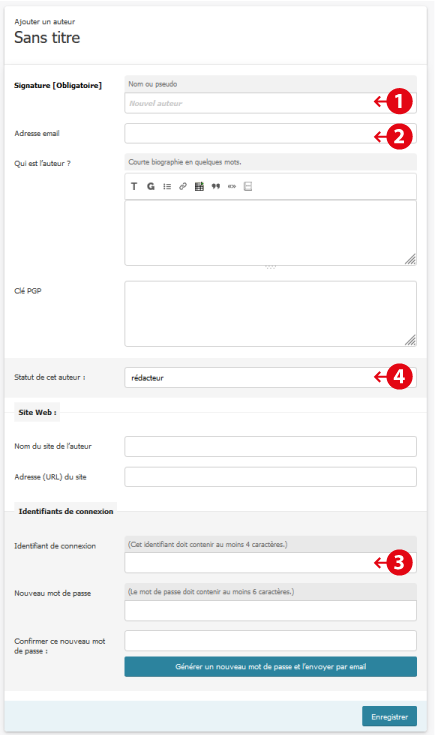Insert a bulleted list in biography editor
Image resolution: width=435 pixels, height=735 pixels.
167,187
